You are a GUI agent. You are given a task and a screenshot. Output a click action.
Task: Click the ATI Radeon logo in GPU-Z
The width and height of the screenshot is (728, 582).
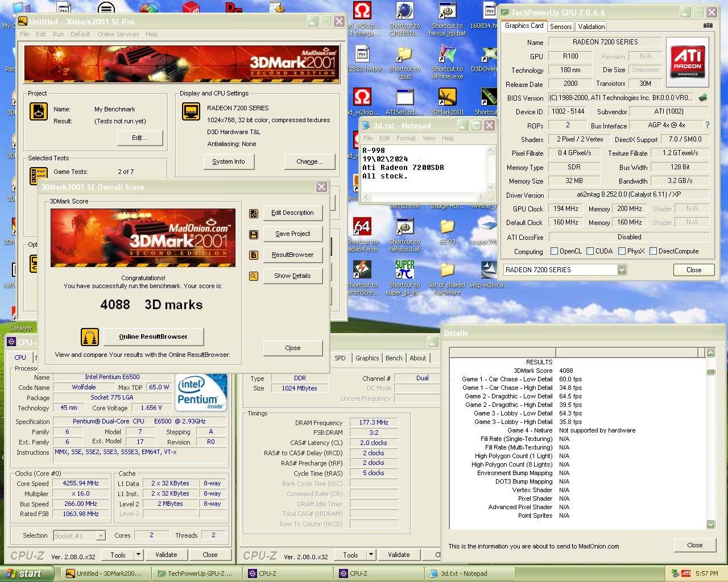pyautogui.click(x=688, y=61)
